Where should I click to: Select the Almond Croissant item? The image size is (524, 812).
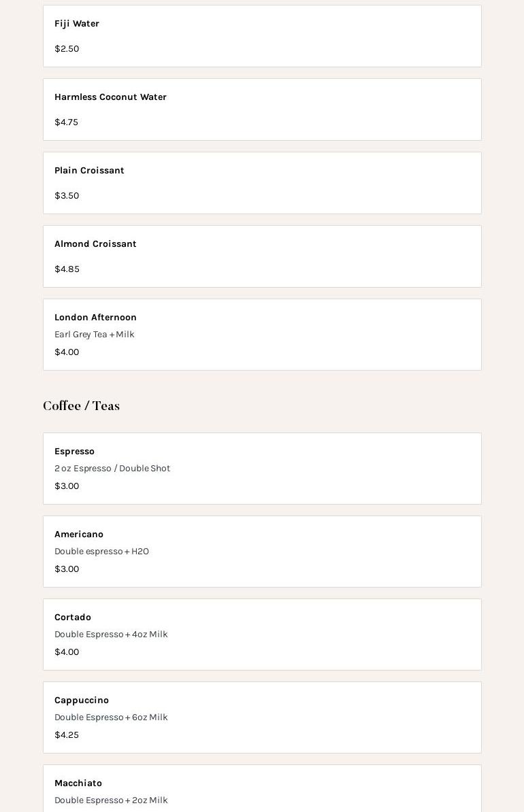[262, 256]
